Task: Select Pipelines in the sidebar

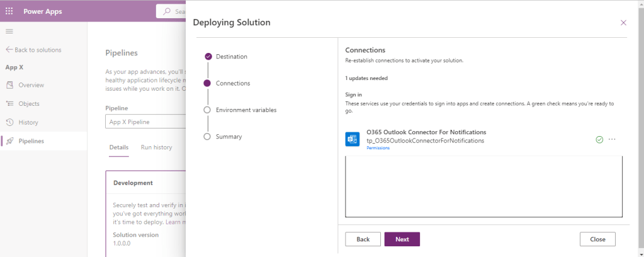Action: pyautogui.click(x=31, y=141)
